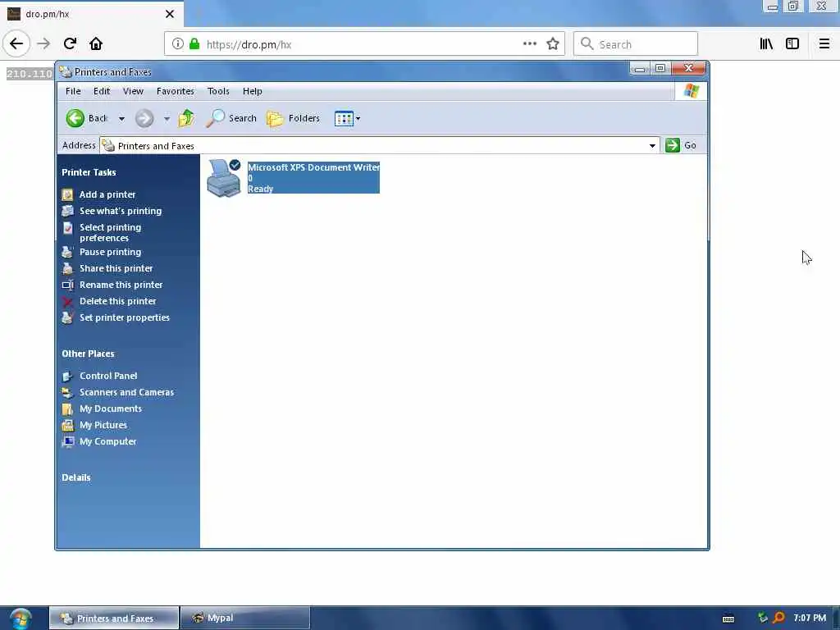This screenshot has width=840, height=630.
Task: Click the Views icon in the toolbar
Action: coord(344,118)
